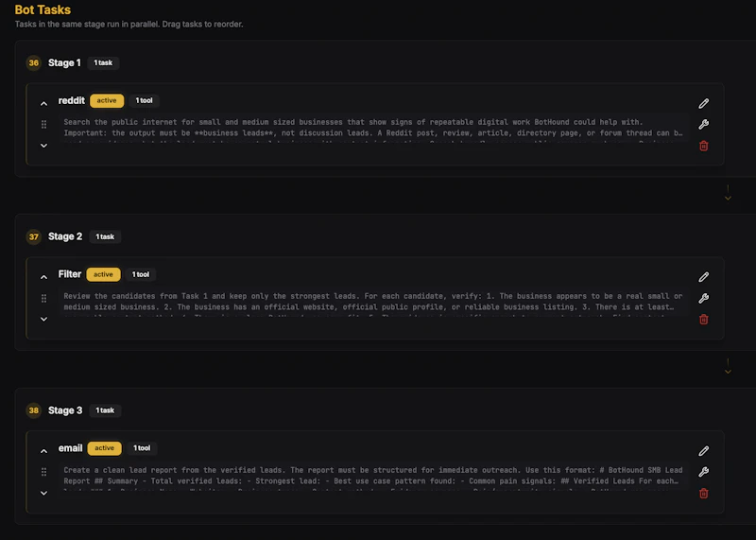Click the 1 tool badge on reddit
Screen dimensions: 756x540
[x=145, y=100]
